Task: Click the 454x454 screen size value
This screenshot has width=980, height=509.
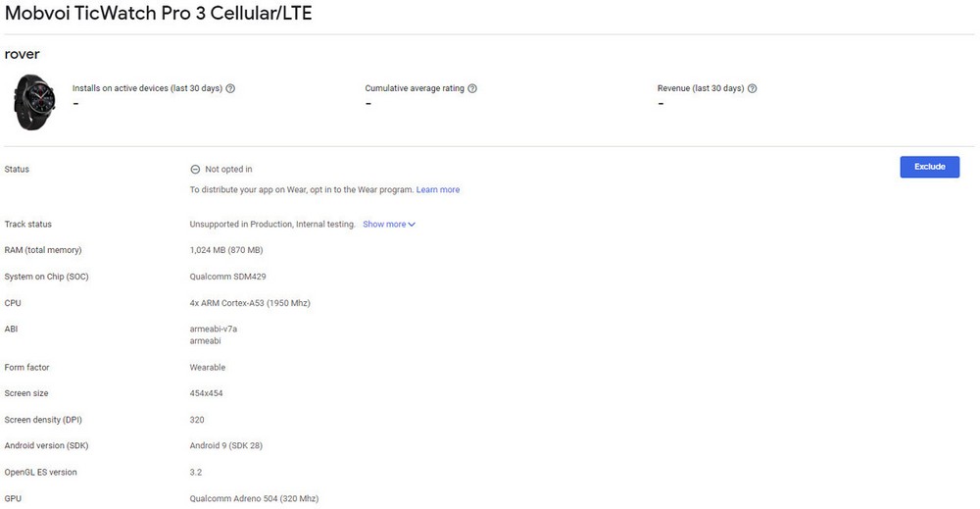Action: [x=206, y=393]
